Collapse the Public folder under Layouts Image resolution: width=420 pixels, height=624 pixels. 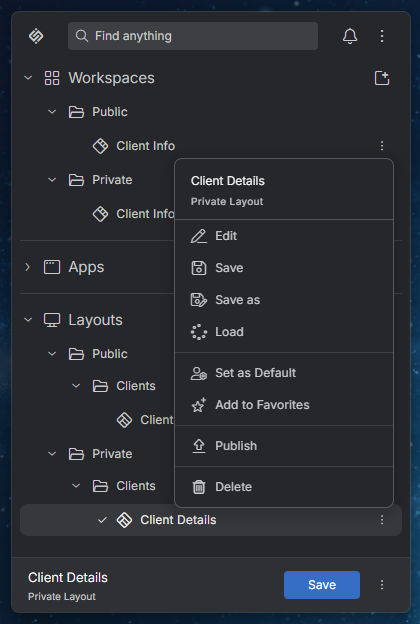52,354
